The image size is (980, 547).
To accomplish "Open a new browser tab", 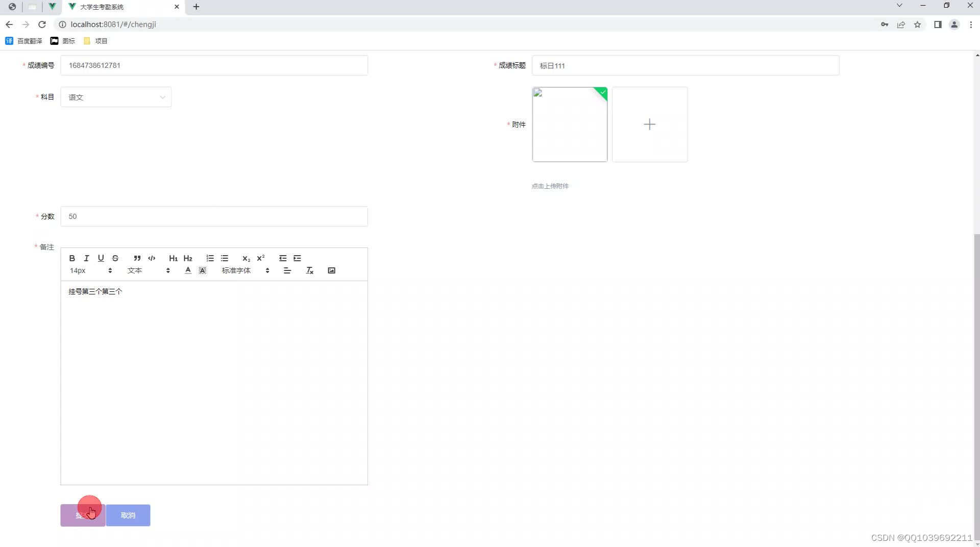I will tap(196, 7).
